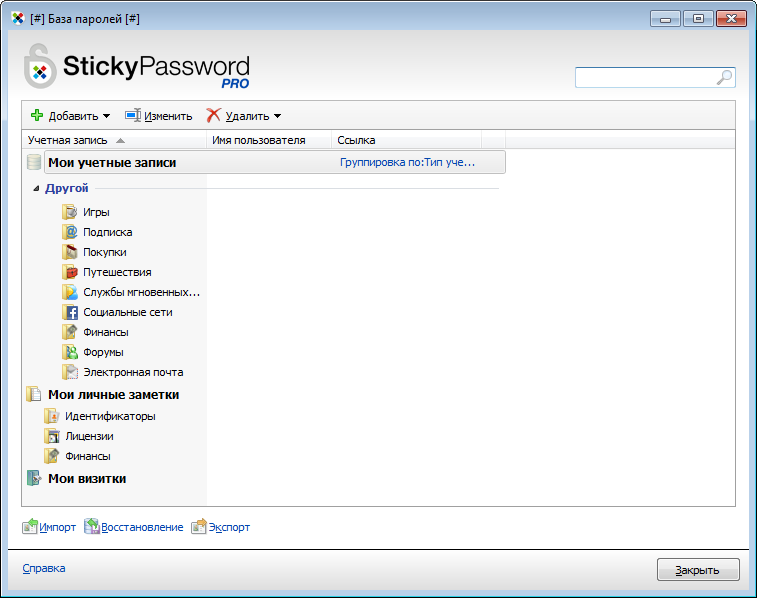This screenshot has height=598, width=757.
Task: Select the Игры category label
Action: 96,212
